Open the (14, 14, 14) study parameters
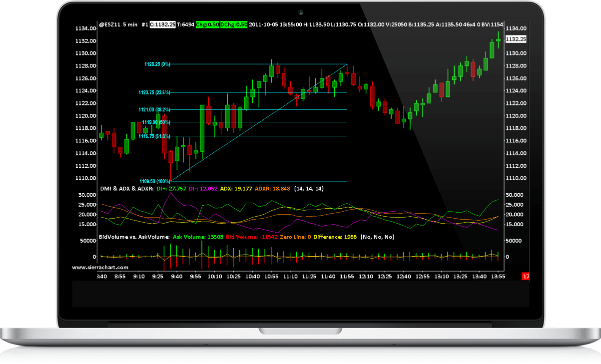Image resolution: width=601 pixels, height=364 pixels. tap(308, 188)
